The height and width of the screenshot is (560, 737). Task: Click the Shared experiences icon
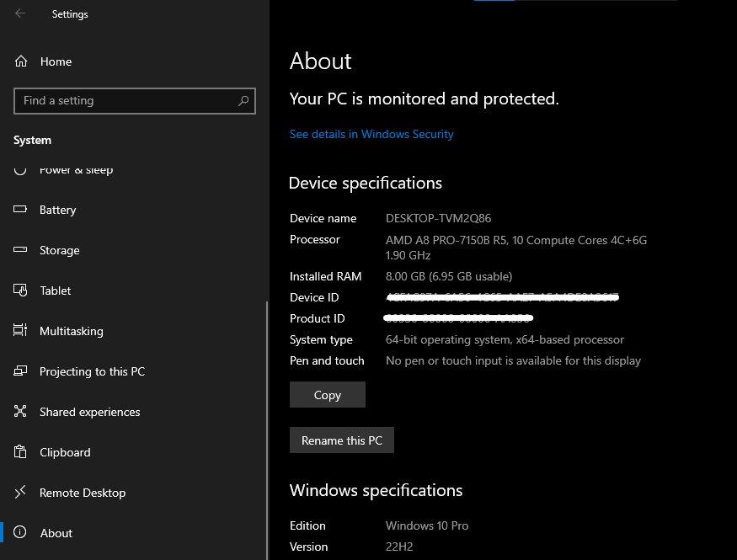[21, 412]
